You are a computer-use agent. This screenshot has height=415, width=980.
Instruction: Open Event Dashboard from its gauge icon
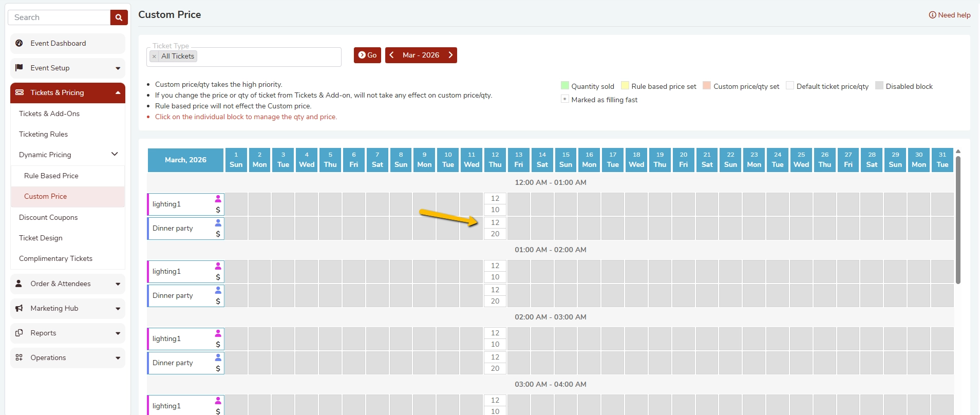(19, 43)
